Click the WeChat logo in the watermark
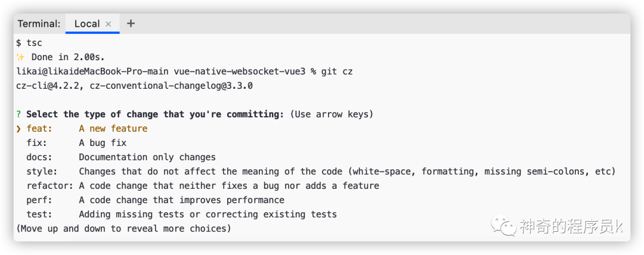The image size is (644, 255). (503, 225)
